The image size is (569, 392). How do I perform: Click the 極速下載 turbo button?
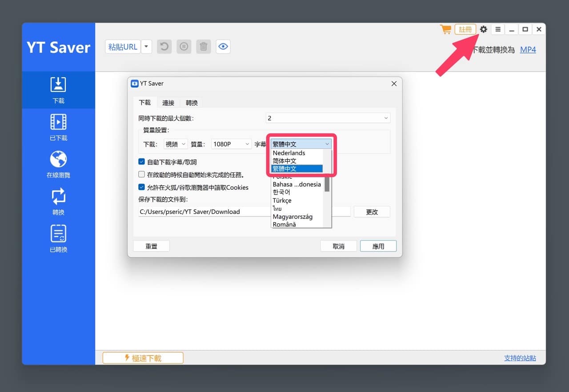point(143,358)
